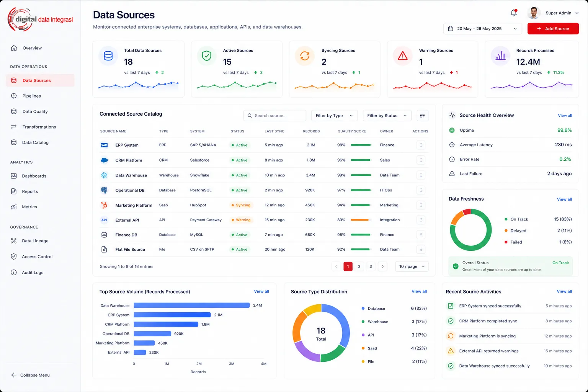Click the digital data integrasi logo
This screenshot has width=588, height=392.
(40, 19)
